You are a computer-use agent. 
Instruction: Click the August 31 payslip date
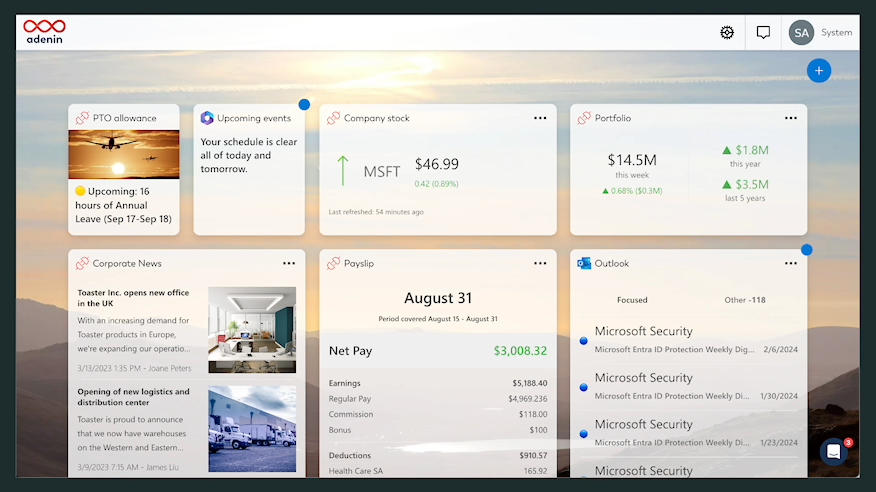pos(438,298)
